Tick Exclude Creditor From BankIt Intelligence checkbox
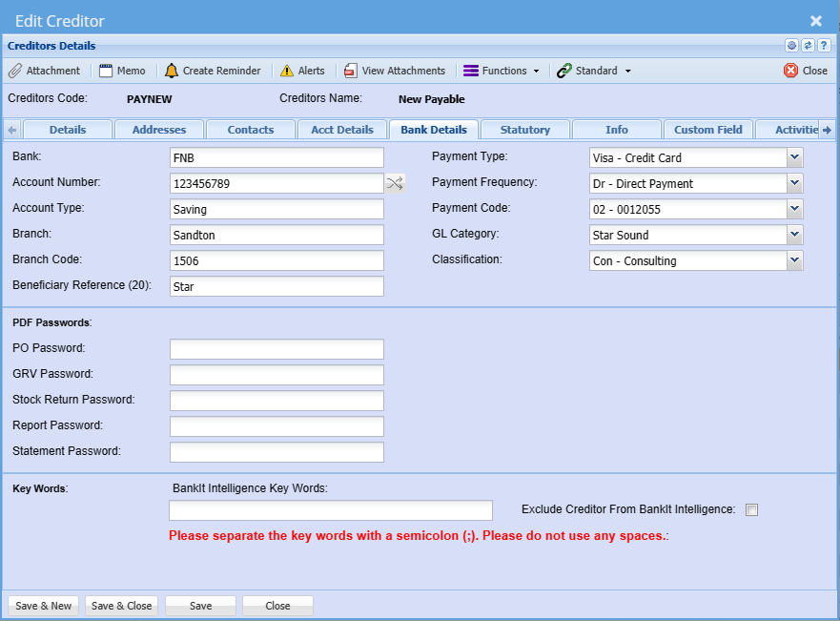Viewport: 840px width, 621px height. (x=751, y=510)
